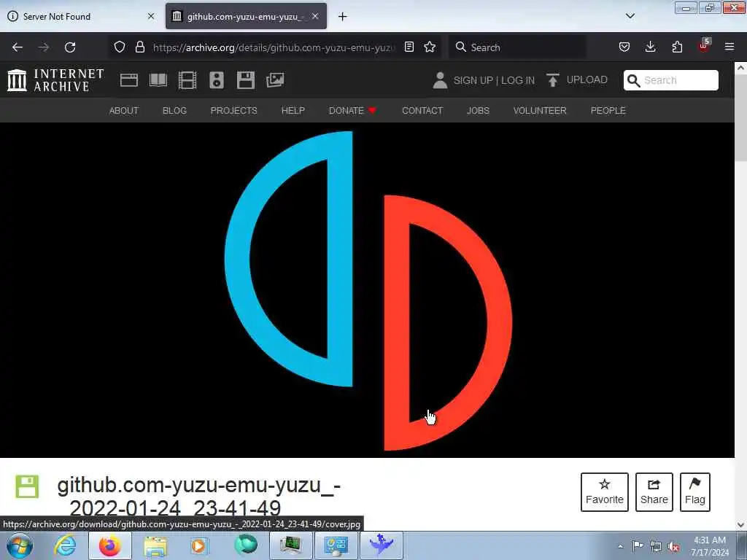Image resolution: width=747 pixels, height=560 pixels.
Task: Open the PROJECTS menu item
Action: click(234, 111)
